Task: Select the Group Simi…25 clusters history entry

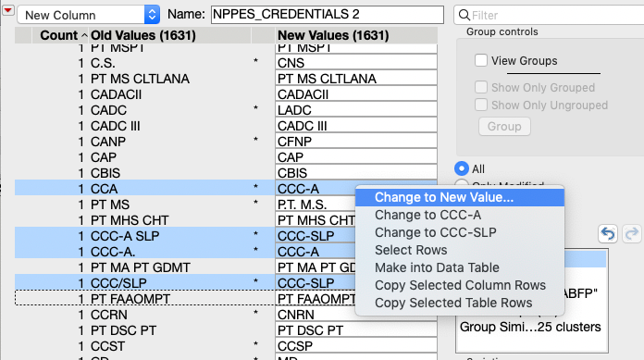Action: pyautogui.click(x=530, y=327)
